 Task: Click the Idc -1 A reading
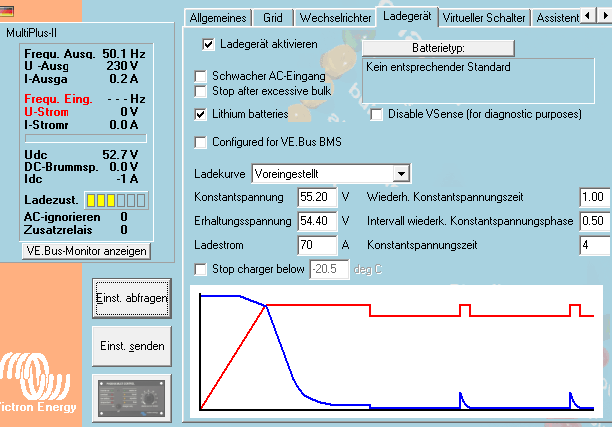(x=81, y=179)
